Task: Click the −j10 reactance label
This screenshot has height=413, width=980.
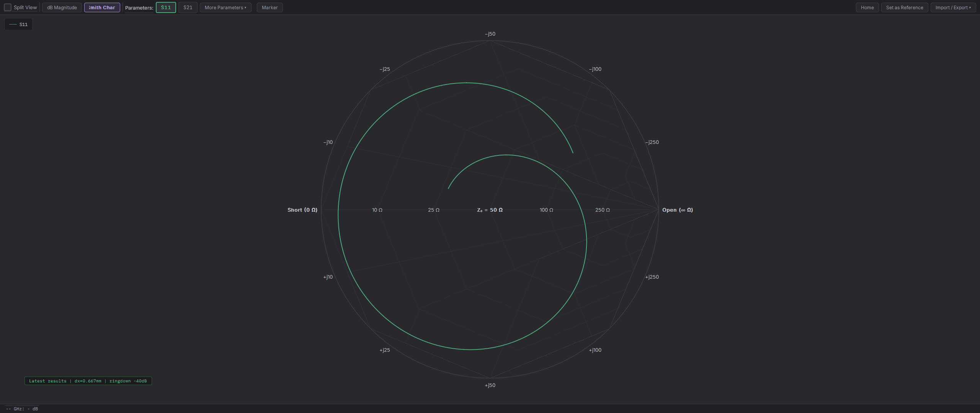Action: [x=328, y=142]
